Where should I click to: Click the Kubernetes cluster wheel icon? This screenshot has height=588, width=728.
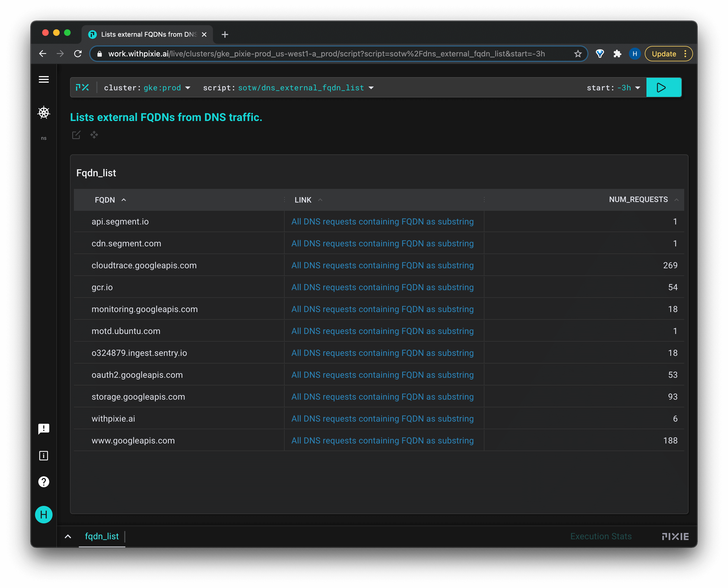click(x=44, y=113)
